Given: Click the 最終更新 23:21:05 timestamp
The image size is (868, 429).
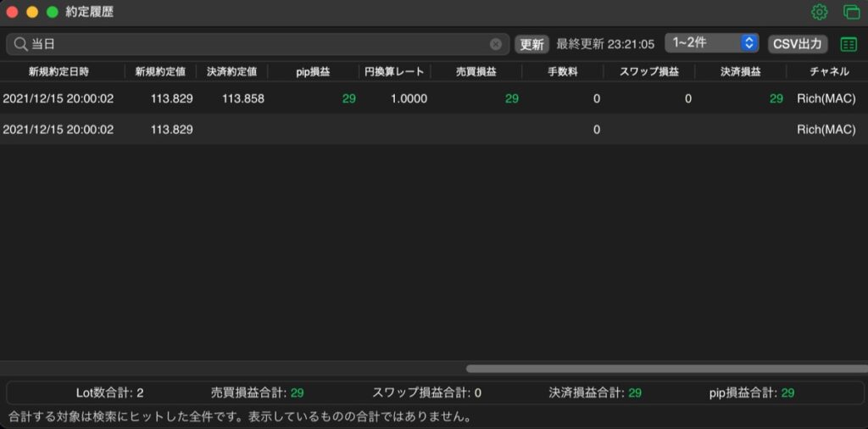Looking at the screenshot, I should 605,44.
